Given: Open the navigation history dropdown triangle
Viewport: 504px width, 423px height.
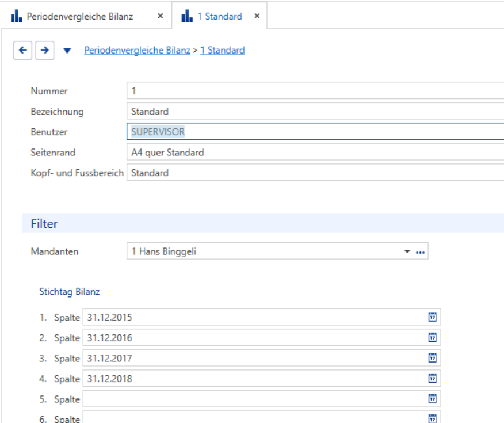Looking at the screenshot, I should [x=67, y=51].
